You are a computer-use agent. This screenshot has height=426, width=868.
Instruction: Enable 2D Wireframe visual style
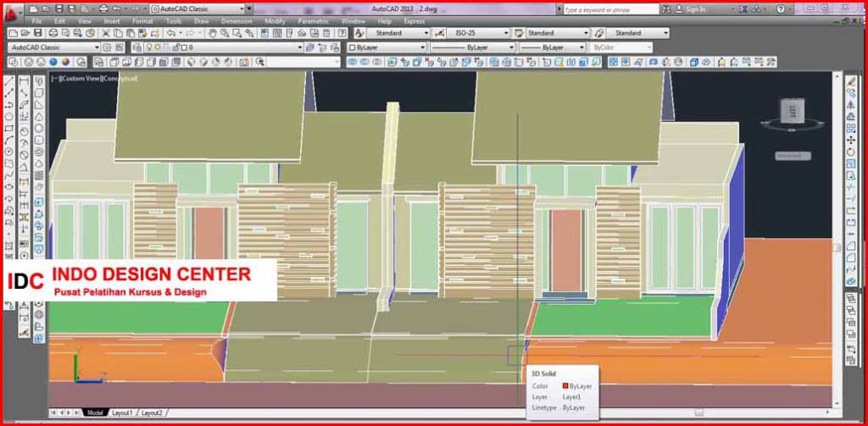click(14, 62)
